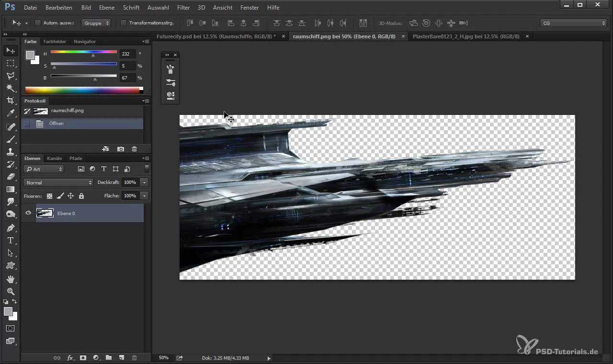The image size is (613, 364).
Task: Select the Rectangular Marquee tool
Action: tap(11, 63)
